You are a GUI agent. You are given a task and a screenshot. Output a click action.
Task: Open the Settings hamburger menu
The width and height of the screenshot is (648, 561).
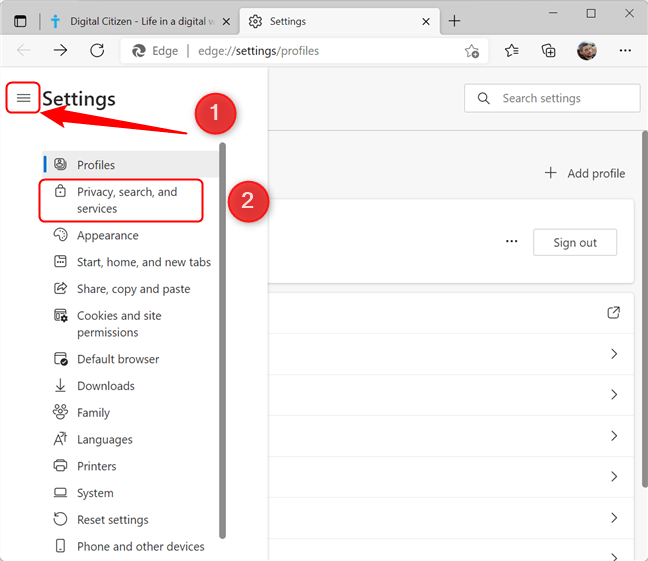pyautogui.click(x=23, y=98)
